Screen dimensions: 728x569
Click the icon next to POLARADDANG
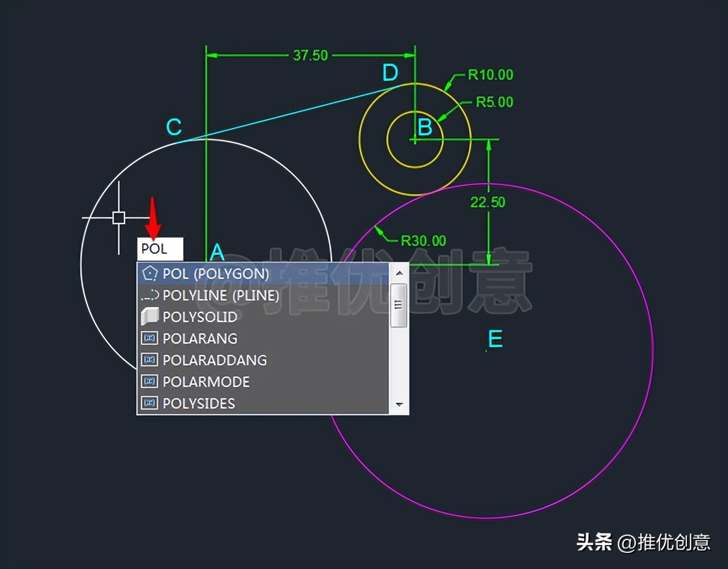[x=150, y=360]
